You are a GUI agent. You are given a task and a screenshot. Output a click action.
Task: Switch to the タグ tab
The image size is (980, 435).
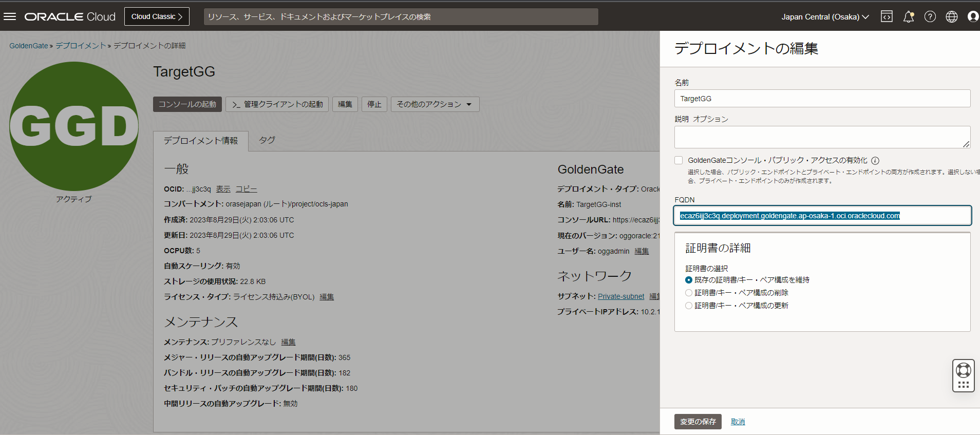267,140
